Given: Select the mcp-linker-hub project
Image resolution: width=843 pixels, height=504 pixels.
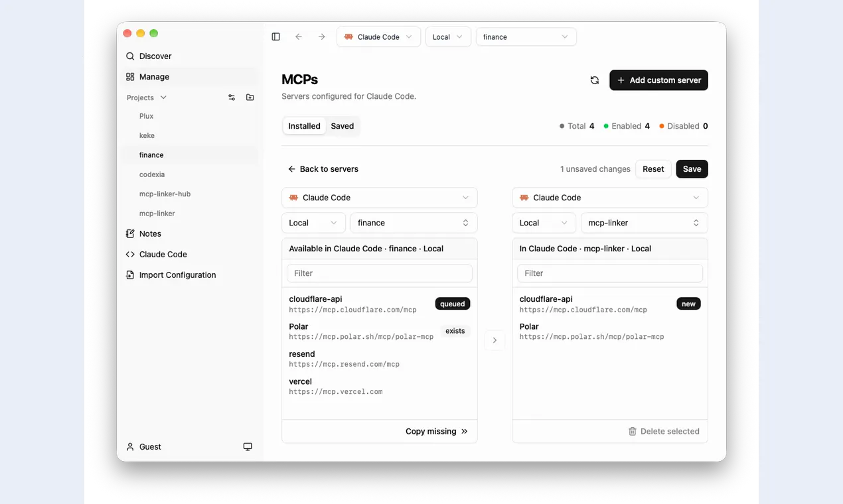Looking at the screenshot, I should (x=165, y=194).
